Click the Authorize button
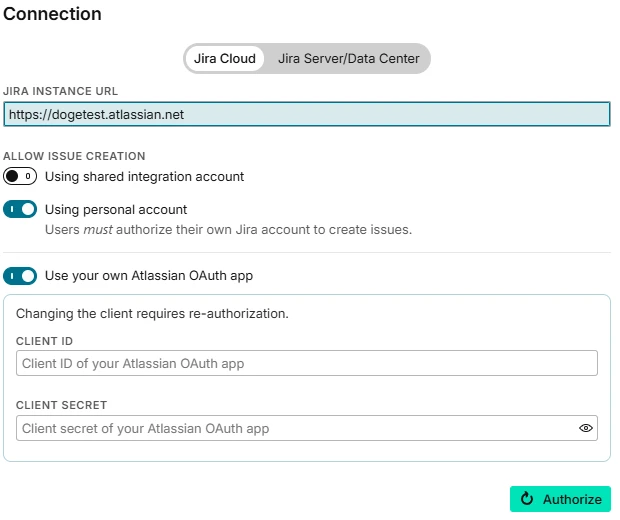 pos(560,499)
